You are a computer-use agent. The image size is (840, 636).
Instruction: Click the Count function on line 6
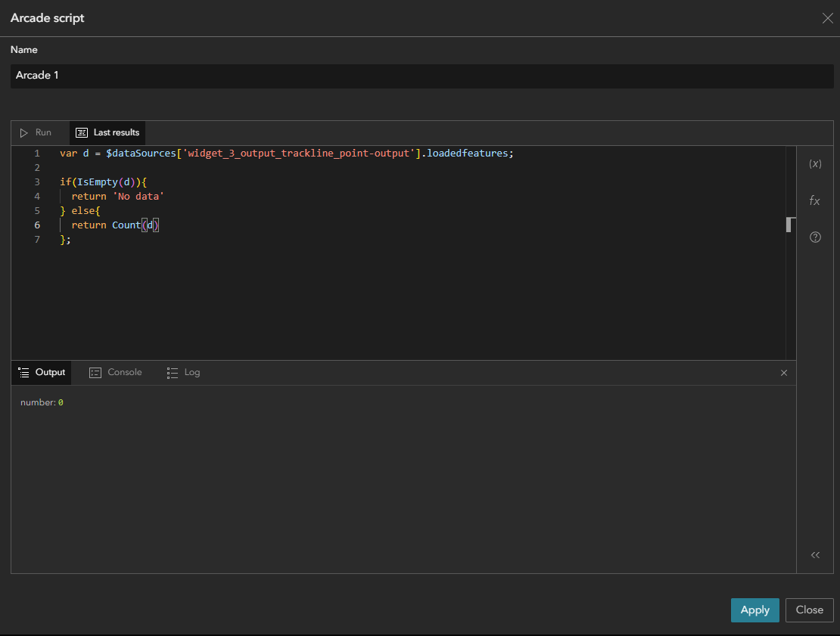click(x=126, y=225)
